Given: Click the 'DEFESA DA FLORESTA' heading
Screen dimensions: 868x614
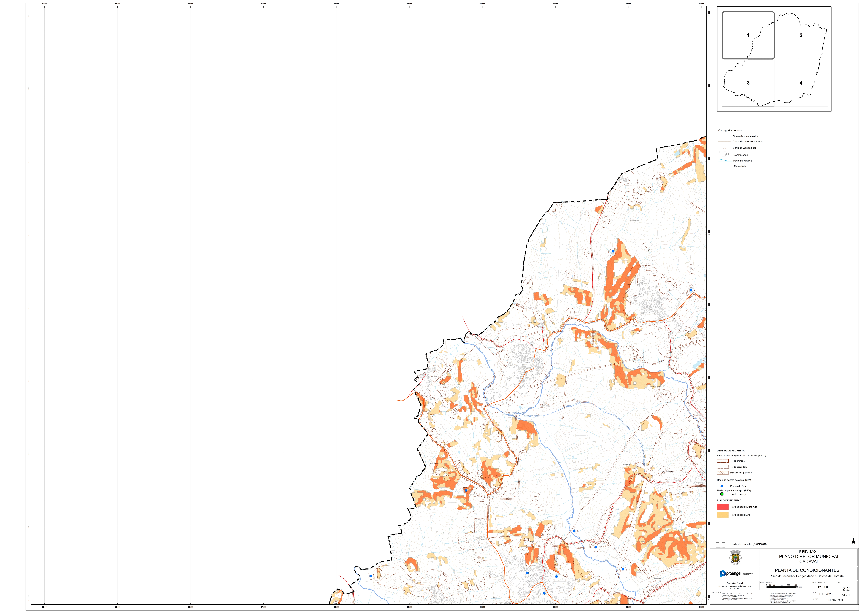Looking at the screenshot, I should (731, 451).
